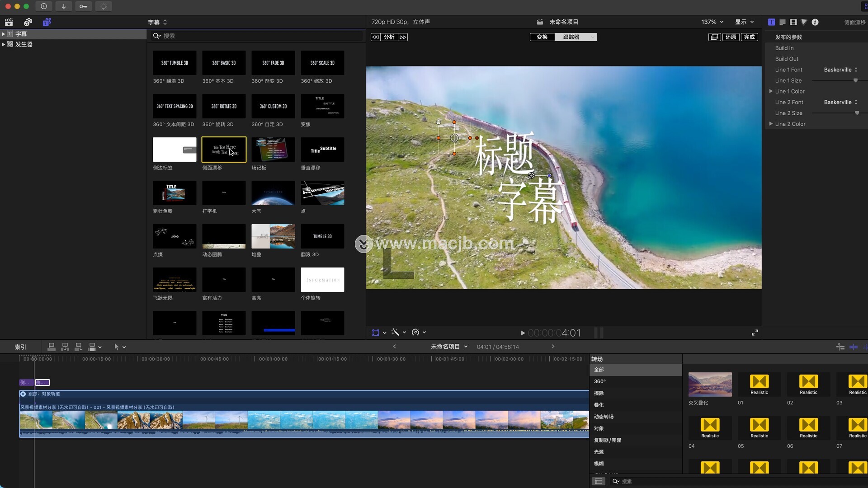Click the 还原 reset button
Viewport: 868px width, 488px height.
click(x=731, y=37)
